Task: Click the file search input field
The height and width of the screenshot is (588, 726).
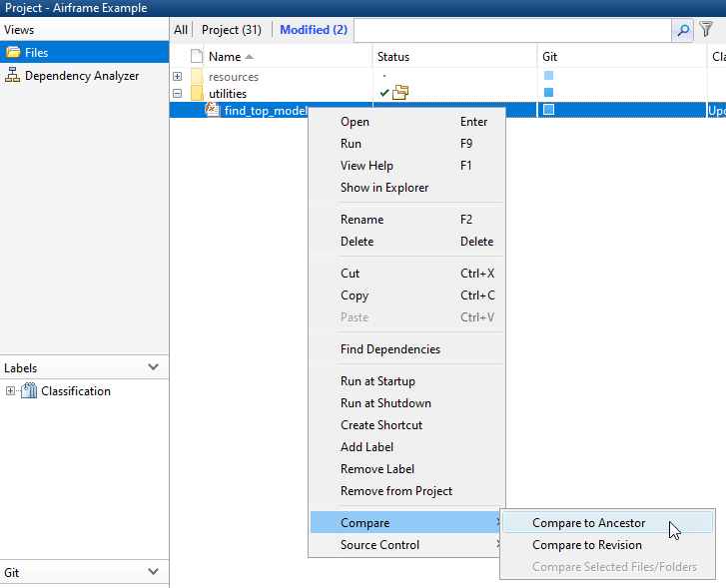Action: coord(511,30)
